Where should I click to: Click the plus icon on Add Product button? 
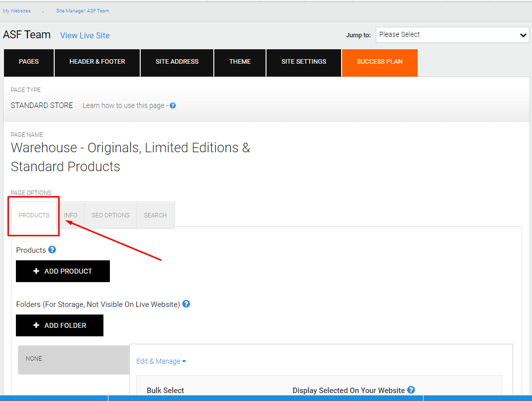(36, 271)
